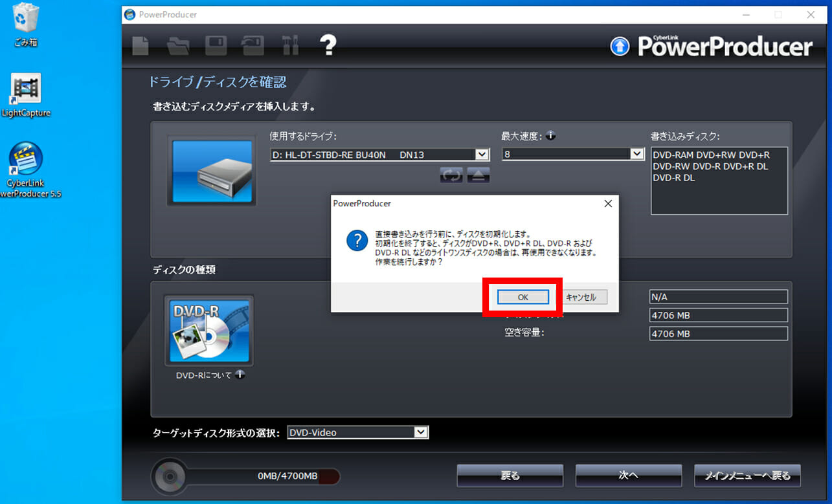Click キャンセル in the dialog
Screen dimensions: 832x504
pyautogui.click(x=581, y=297)
